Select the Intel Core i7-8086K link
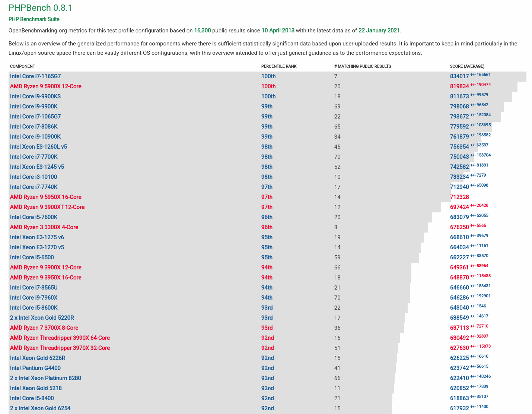Screen dimensions: 532x414 tap(34, 127)
